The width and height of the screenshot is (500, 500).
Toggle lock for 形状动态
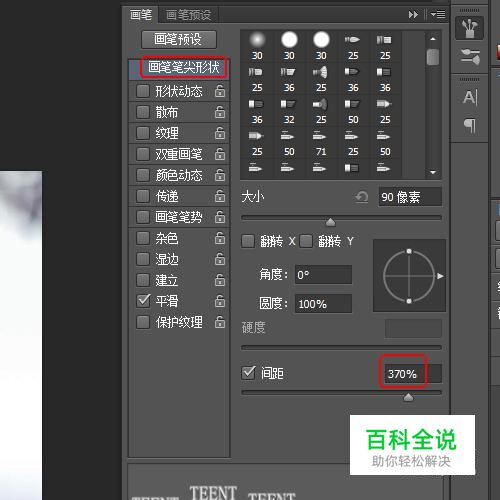click(x=220, y=91)
